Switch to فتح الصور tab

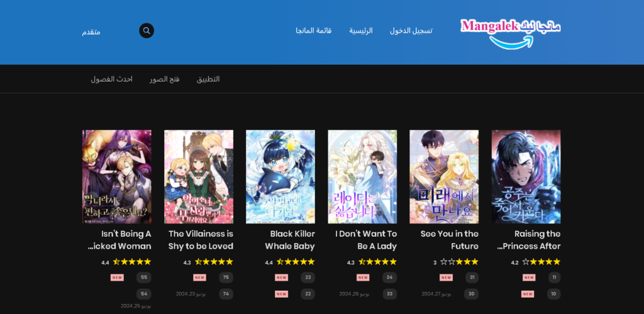coord(164,79)
